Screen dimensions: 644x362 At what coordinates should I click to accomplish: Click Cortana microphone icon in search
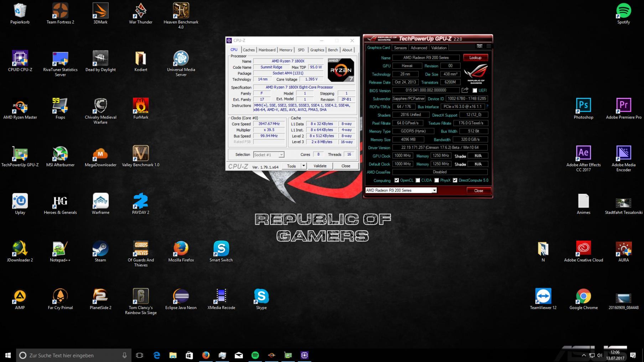pyautogui.click(x=124, y=355)
